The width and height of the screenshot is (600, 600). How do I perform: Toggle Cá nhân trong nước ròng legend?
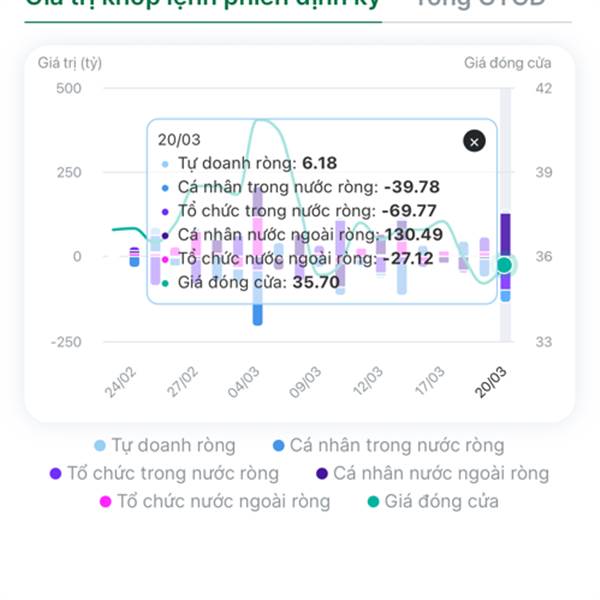click(388, 446)
